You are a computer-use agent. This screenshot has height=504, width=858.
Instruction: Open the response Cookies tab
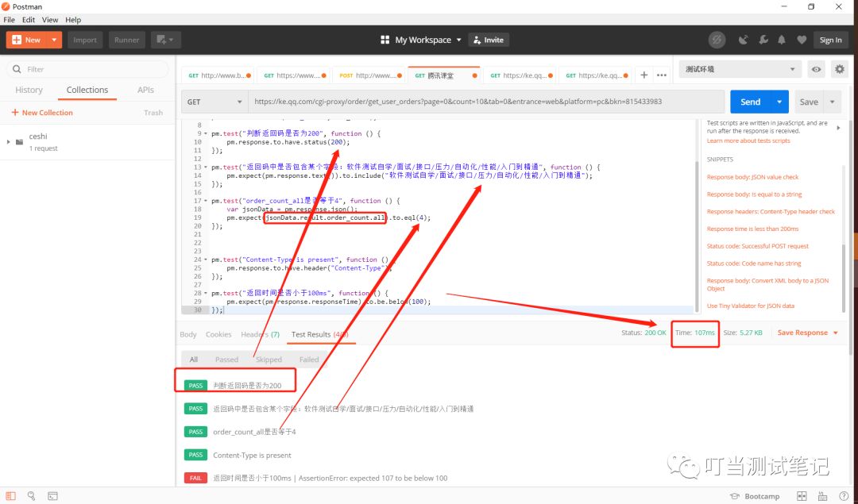pos(218,334)
